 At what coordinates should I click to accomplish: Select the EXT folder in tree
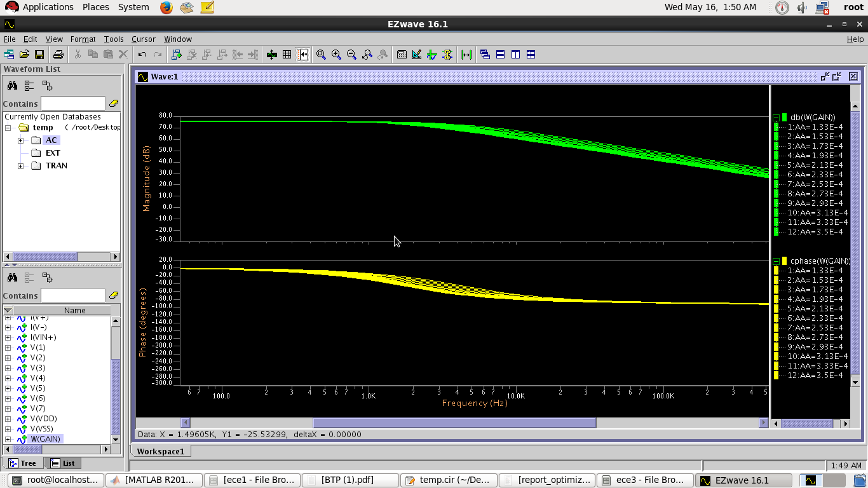pos(53,153)
